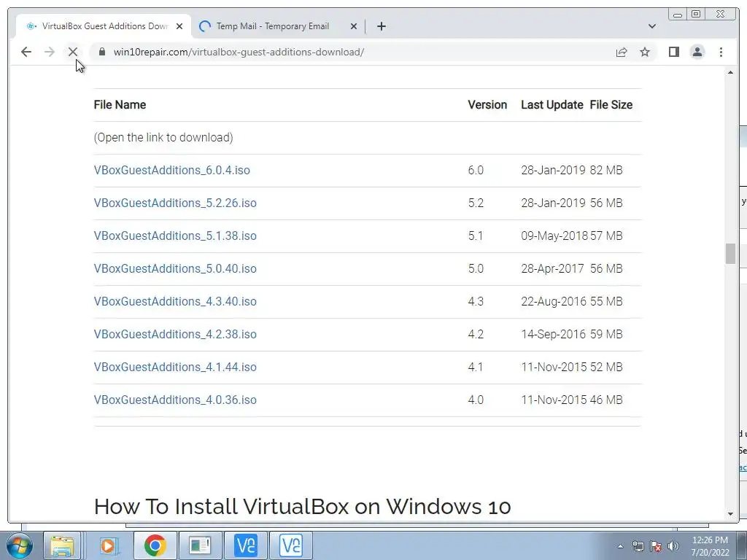747x560 pixels.
Task: Click the scrollbar down arrow
Action: click(x=730, y=514)
